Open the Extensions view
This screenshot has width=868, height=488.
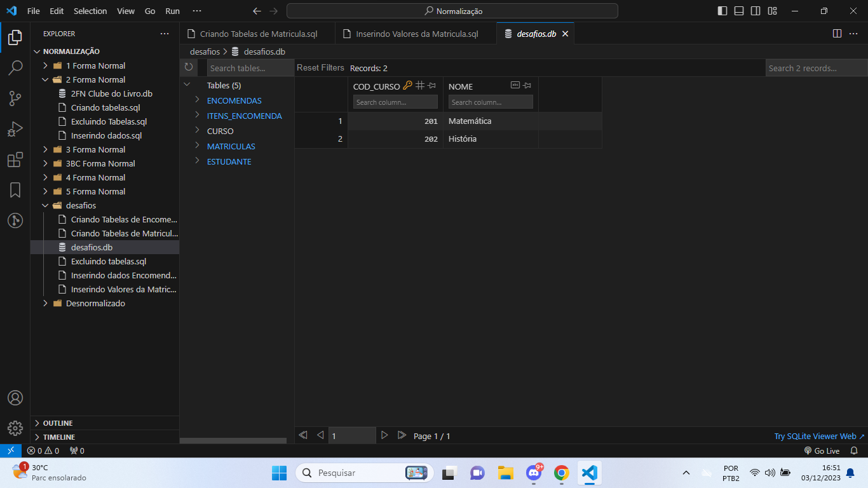pyautogui.click(x=15, y=159)
